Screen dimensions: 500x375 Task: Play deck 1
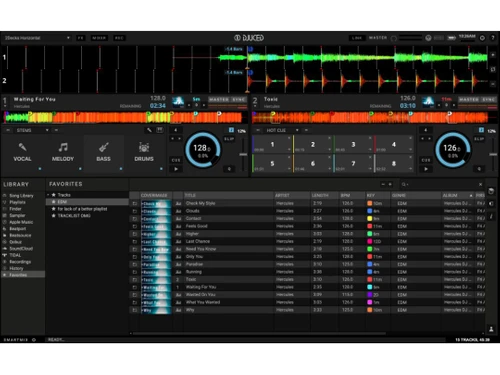click(176, 169)
